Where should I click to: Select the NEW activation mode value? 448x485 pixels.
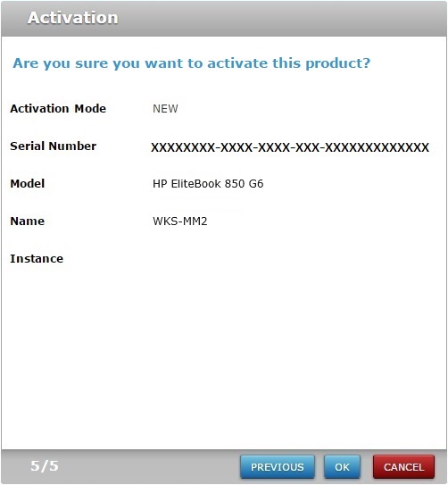point(165,109)
